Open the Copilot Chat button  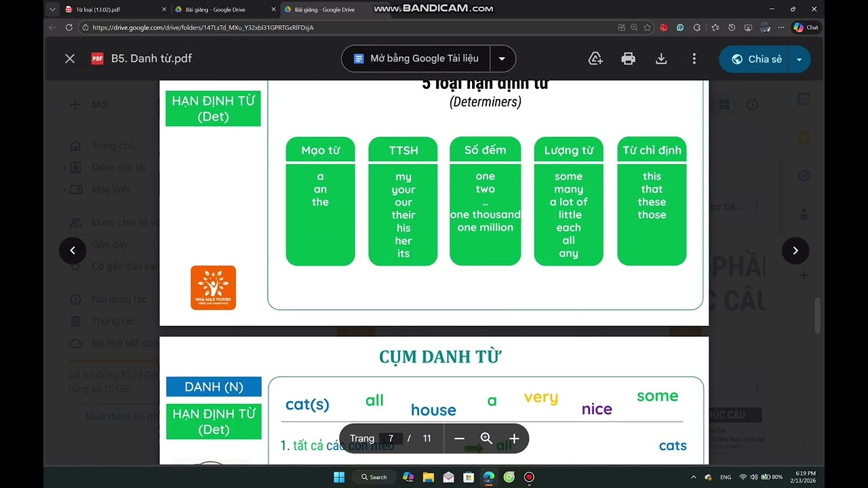coord(806,28)
